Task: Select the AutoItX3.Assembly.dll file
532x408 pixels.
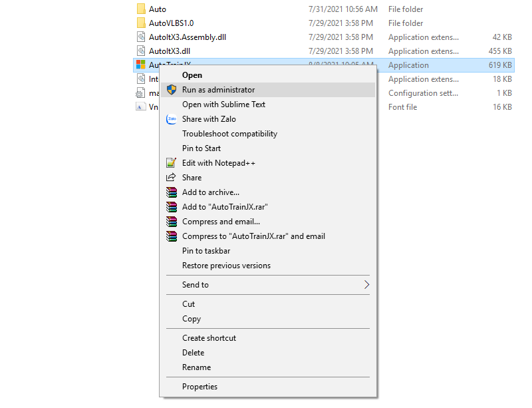Action: coord(192,37)
